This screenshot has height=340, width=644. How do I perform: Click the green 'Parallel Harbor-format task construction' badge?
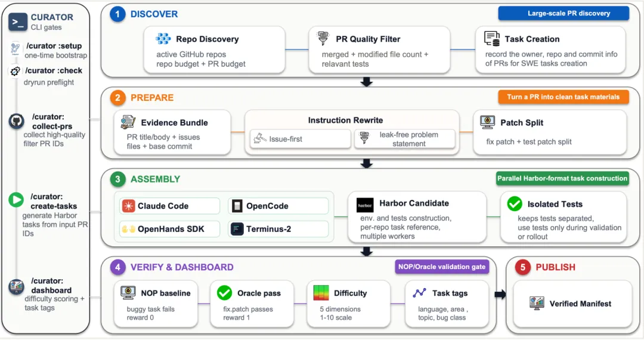click(562, 178)
